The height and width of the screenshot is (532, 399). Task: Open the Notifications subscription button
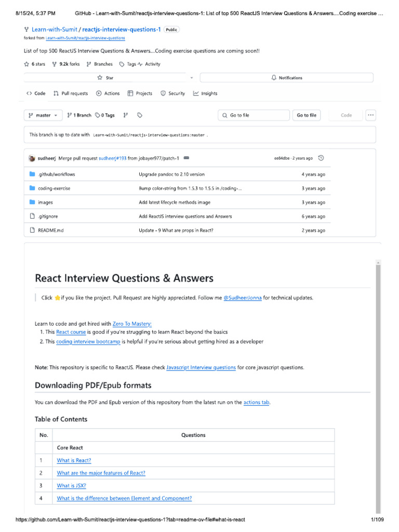pos(286,78)
